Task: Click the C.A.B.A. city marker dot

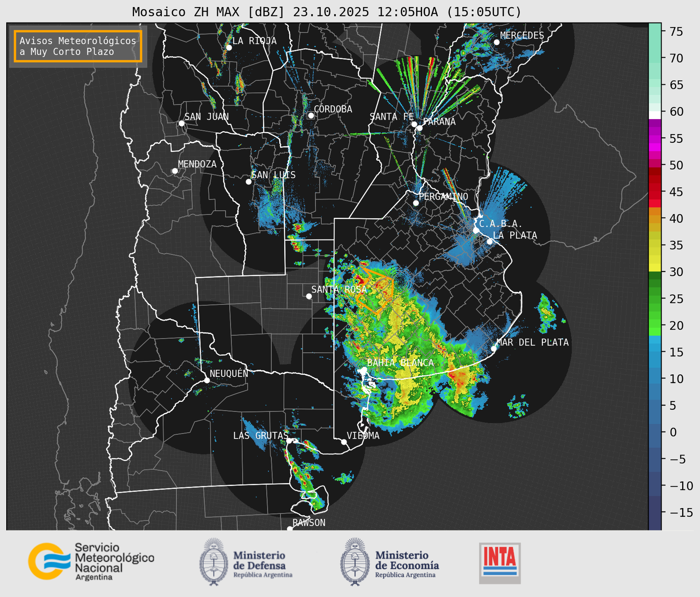Action: [476, 230]
